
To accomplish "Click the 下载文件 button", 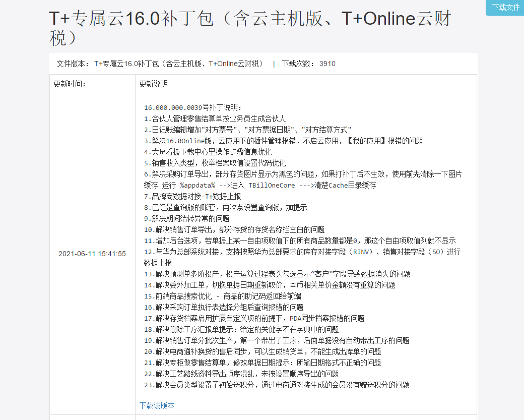I will tap(506, 7).
